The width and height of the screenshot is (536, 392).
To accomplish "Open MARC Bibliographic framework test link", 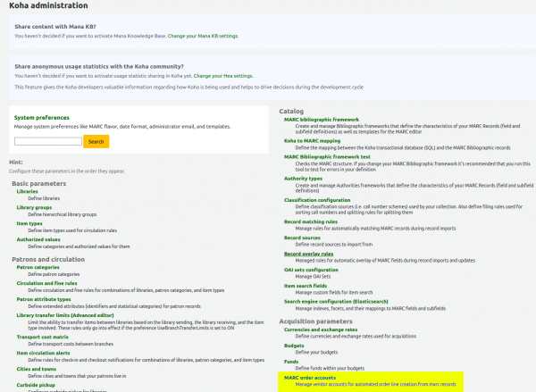I will 327,157.
